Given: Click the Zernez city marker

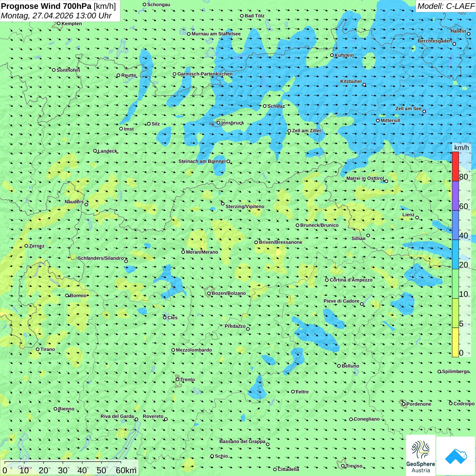Looking at the screenshot, I should [x=26, y=246].
